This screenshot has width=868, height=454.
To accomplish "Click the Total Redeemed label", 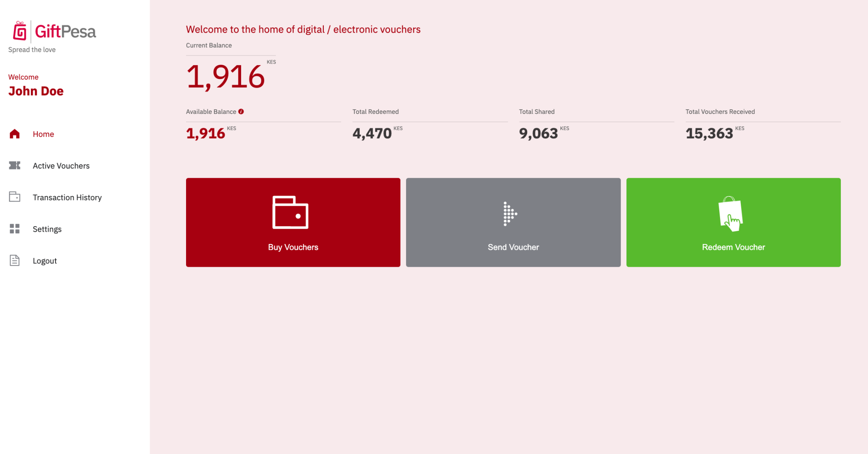I will point(376,112).
